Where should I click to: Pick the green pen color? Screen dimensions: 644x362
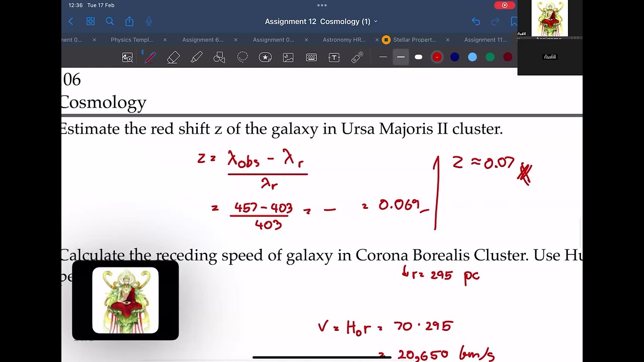coord(490,57)
